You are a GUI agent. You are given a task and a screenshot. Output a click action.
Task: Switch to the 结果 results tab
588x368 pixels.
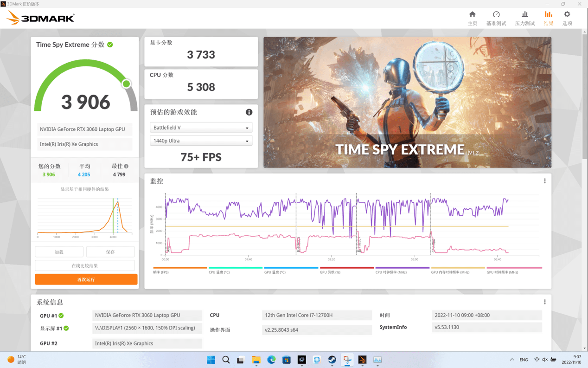(x=549, y=19)
